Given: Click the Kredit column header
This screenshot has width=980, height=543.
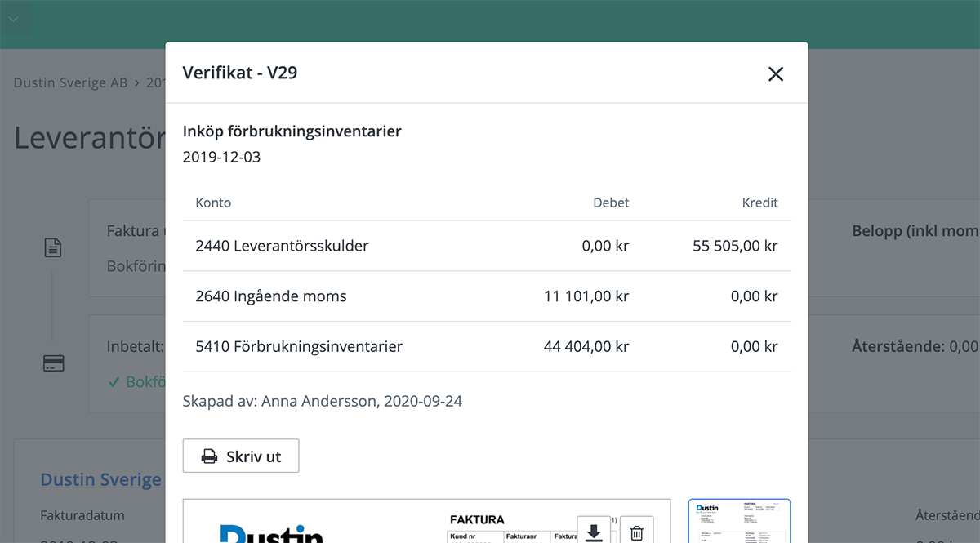Looking at the screenshot, I should tap(759, 203).
